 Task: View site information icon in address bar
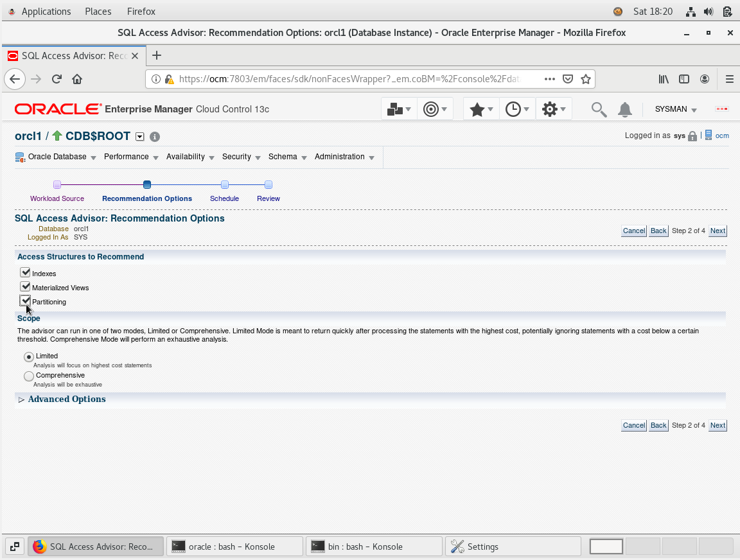tap(155, 79)
